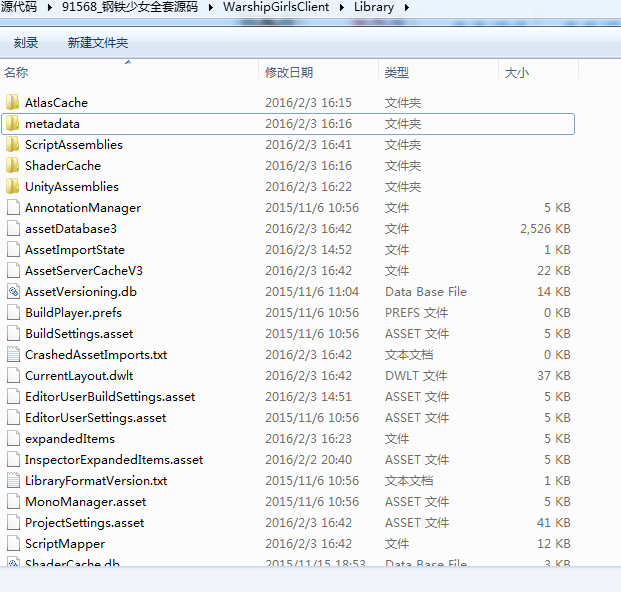621x592 pixels.
Task: Click the 新建文件夹 button
Action: pos(98,43)
